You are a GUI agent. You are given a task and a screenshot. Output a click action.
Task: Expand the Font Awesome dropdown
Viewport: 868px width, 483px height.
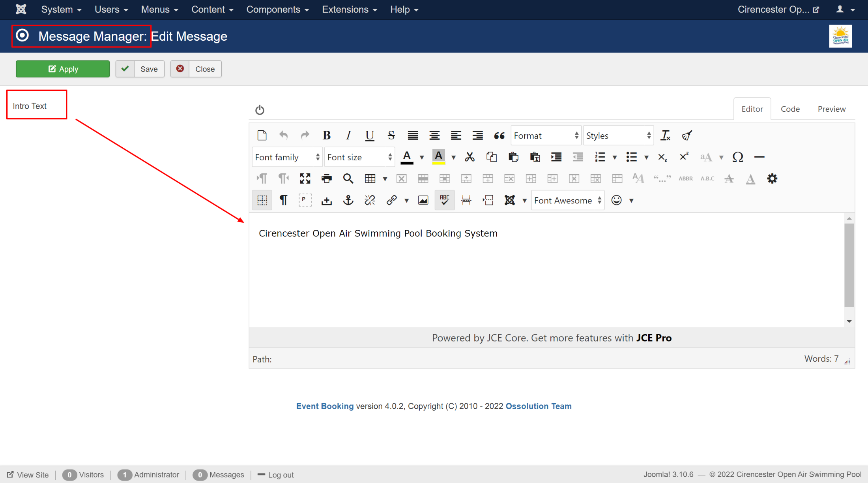pyautogui.click(x=567, y=200)
